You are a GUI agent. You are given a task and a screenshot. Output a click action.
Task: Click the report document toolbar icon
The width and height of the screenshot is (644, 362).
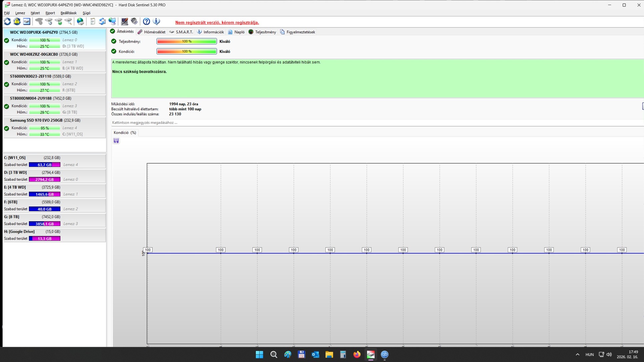point(92,22)
